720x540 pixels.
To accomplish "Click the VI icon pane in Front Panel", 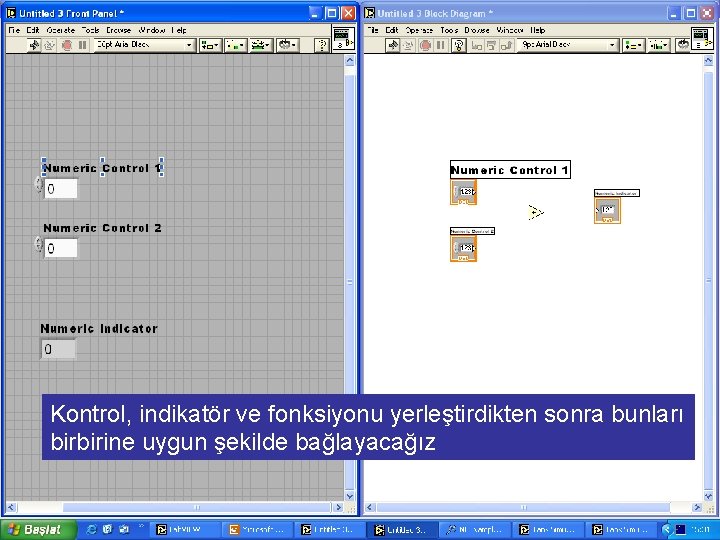I will click(x=343, y=38).
